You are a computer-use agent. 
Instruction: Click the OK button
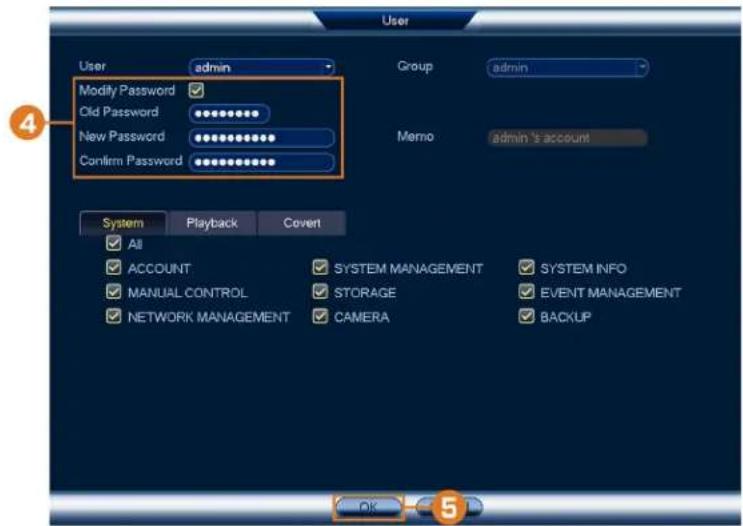(x=368, y=508)
